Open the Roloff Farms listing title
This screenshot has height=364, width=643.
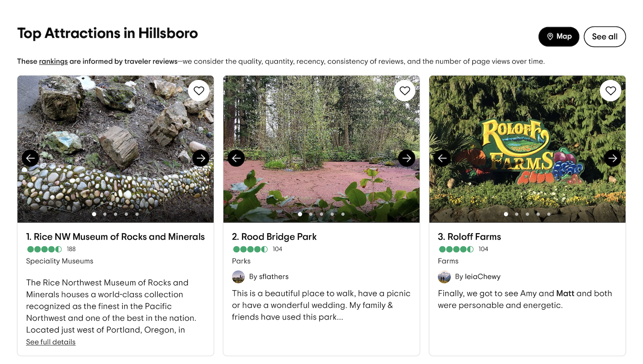pyautogui.click(x=469, y=237)
